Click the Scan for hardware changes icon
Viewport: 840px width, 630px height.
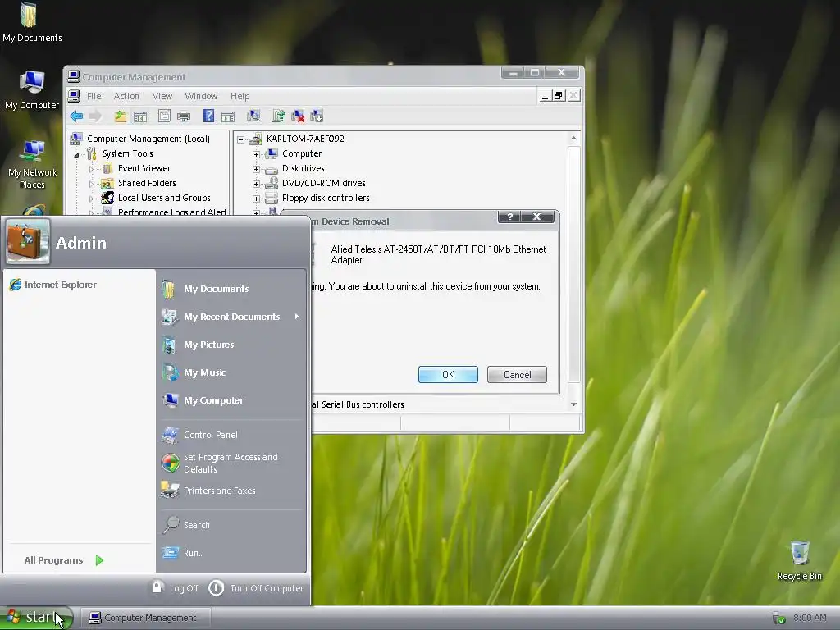click(253, 116)
